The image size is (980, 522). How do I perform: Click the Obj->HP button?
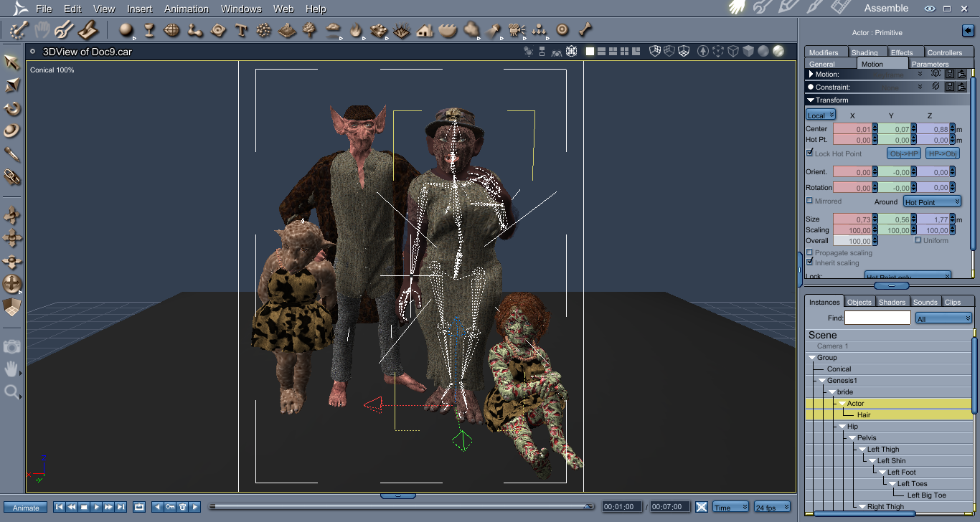tap(904, 153)
